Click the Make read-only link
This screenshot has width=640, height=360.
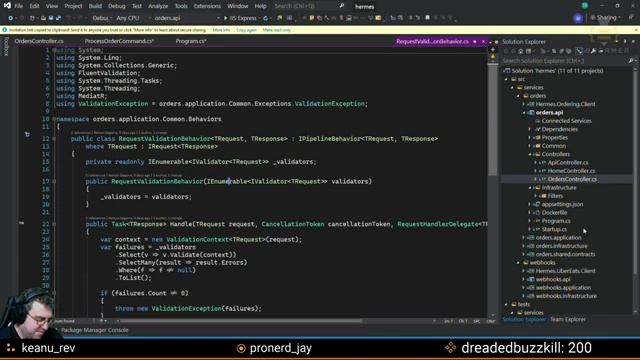pyautogui.click(x=277, y=30)
